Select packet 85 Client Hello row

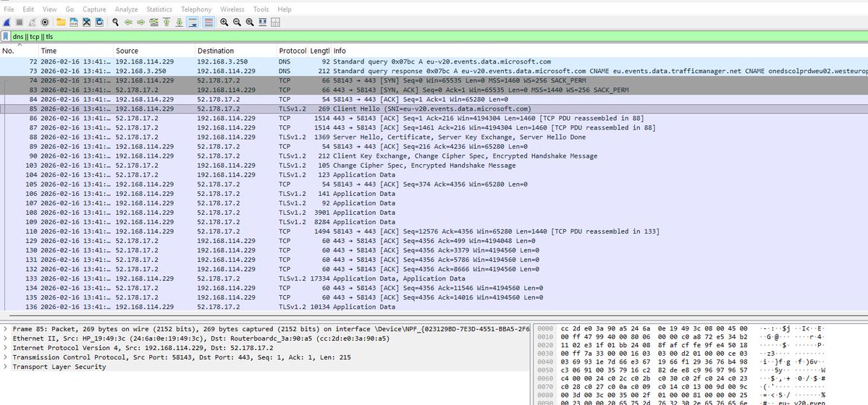coord(434,109)
